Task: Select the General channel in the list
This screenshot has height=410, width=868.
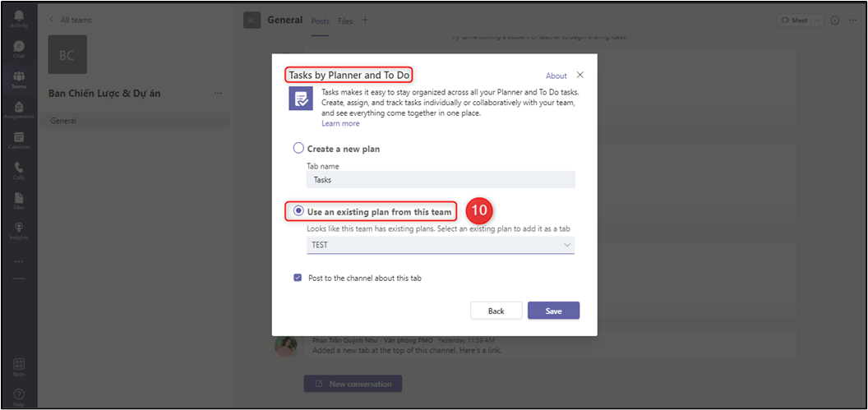Action: pyautogui.click(x=135, y=120)
